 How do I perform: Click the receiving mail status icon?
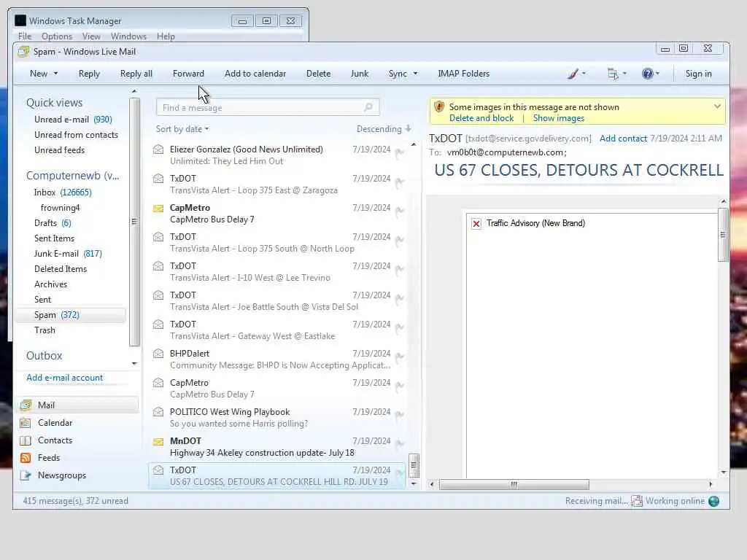pos(636,501)
